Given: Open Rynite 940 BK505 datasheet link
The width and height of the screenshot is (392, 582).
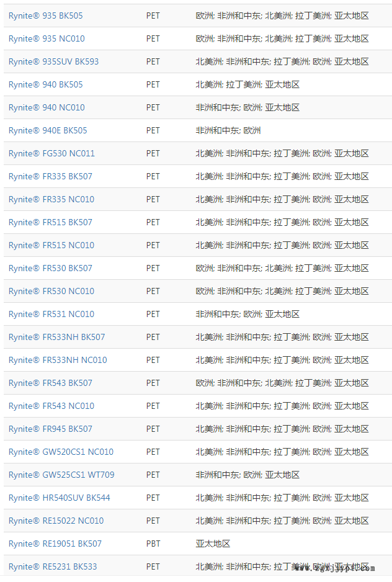Looking at the screenshot, I should [45, 84].
